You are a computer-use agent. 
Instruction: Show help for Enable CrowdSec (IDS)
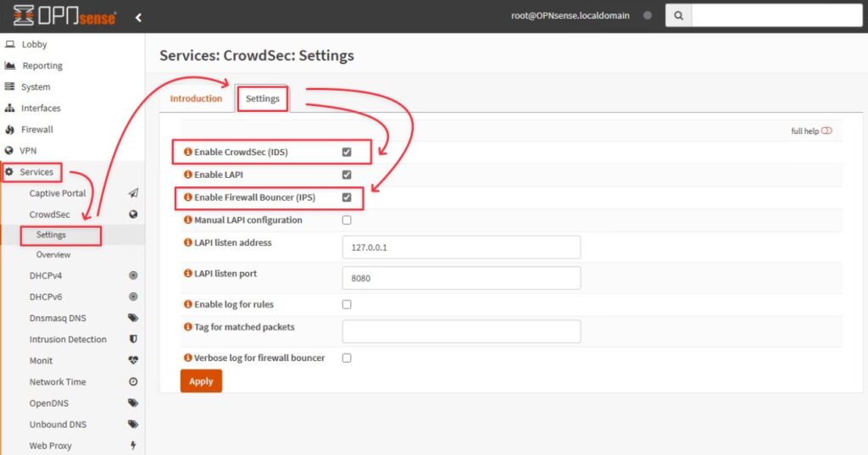[x=187, y=152]
